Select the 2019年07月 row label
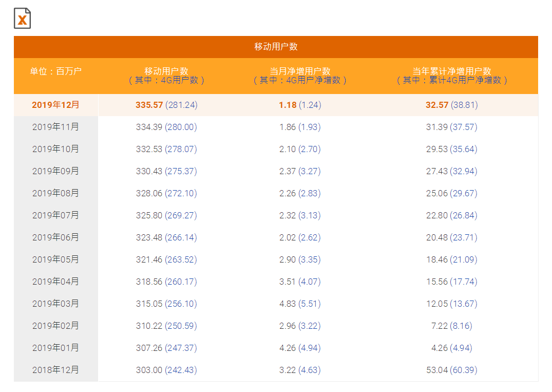 pyautogui.click(x=55, y=215)
